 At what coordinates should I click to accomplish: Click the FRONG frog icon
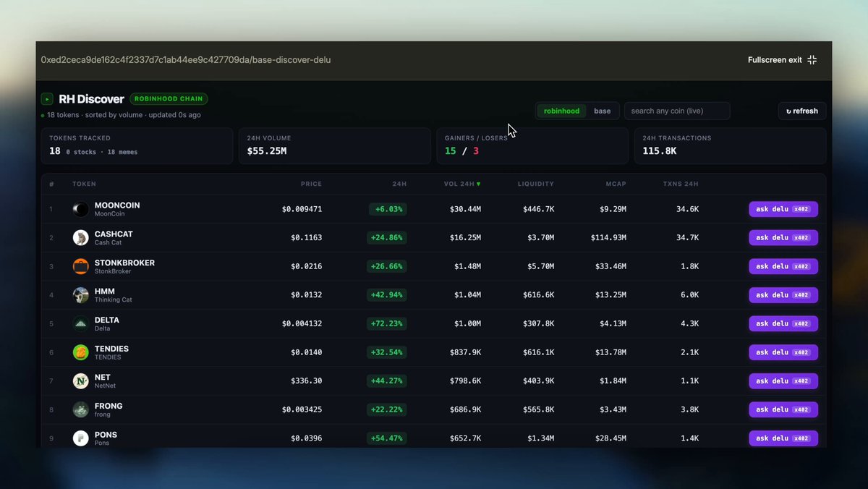(81, 409)
